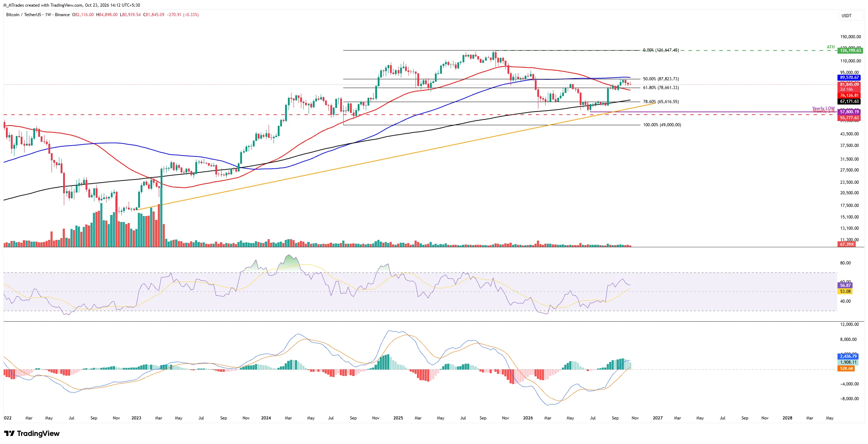Click the low value L80,939.54

(x=130, y=15)
